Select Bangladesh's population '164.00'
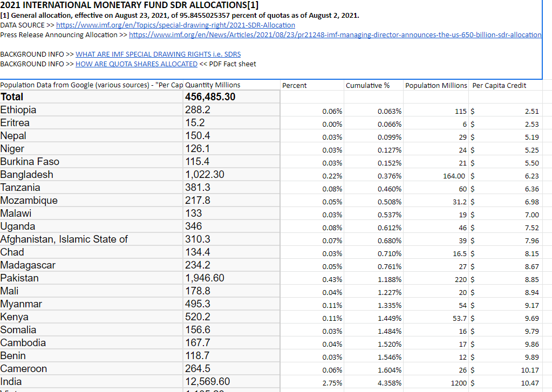This screenshot has width=552, height=392. tap(436, 176)
